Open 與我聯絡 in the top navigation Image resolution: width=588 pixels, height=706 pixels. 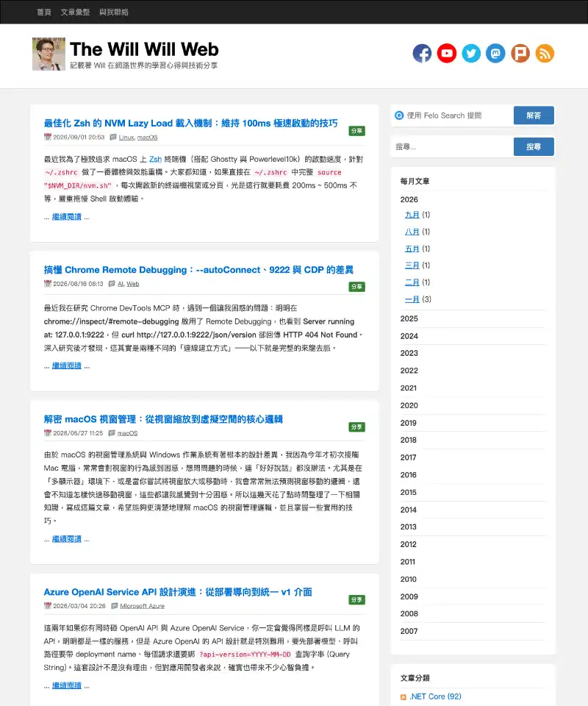click(114, 13)
